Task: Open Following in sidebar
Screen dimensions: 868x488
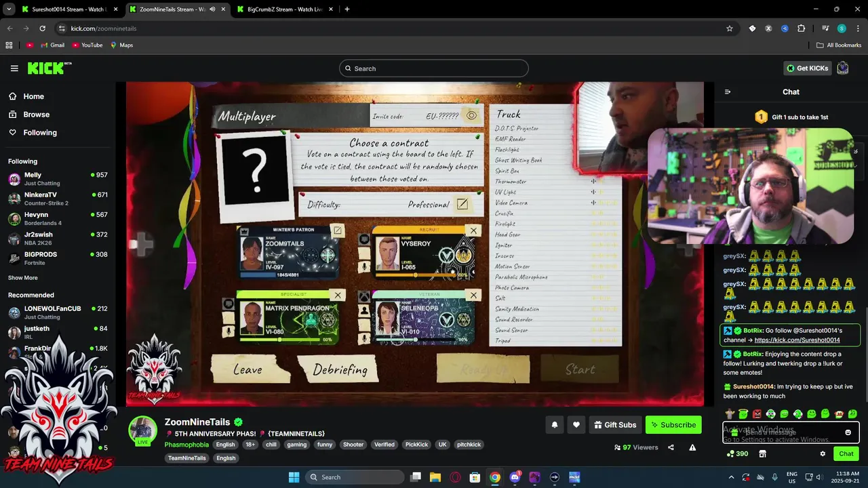Action: pyautogui.click(x=33, y=133)
